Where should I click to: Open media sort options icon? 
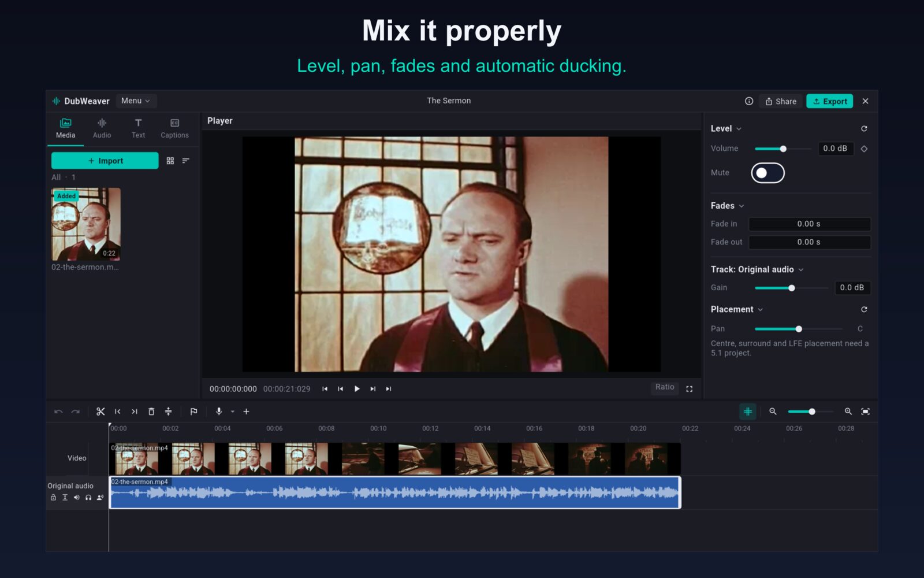pos(185,161)
